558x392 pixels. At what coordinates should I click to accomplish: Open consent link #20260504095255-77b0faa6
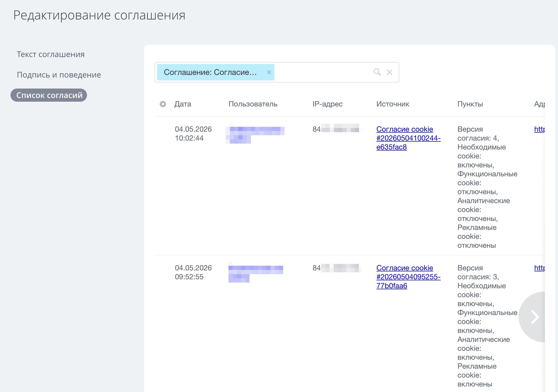(x=408, y=277)
